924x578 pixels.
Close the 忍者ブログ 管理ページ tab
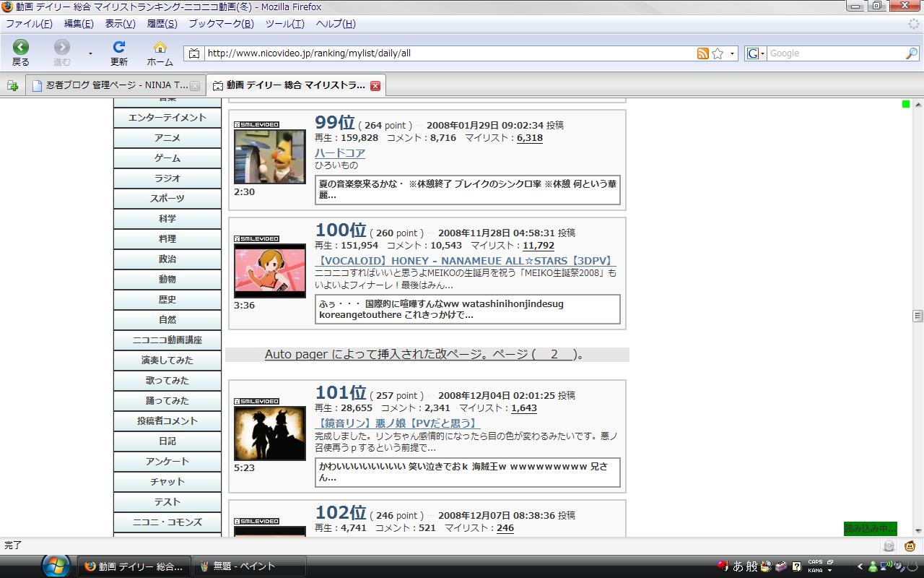194,85
